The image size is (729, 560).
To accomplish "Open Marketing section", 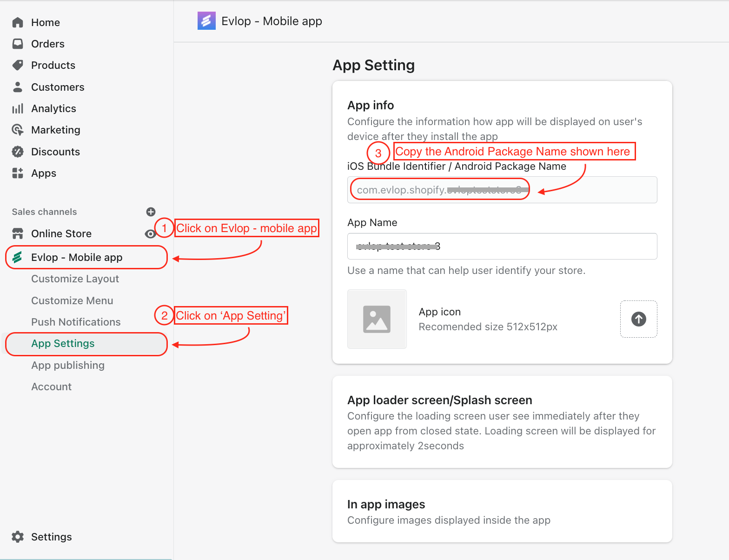I will [56, 130].
